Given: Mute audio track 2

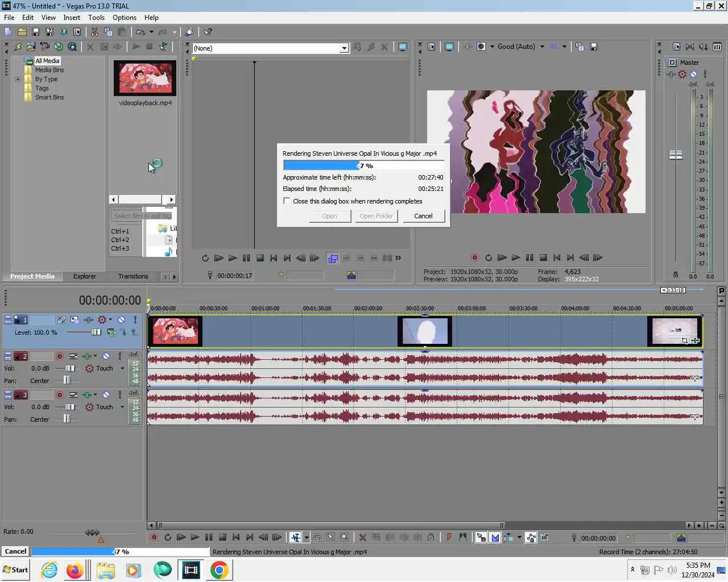Looking at the screenshot, I should pyautogui.click(x=106, y=356).
